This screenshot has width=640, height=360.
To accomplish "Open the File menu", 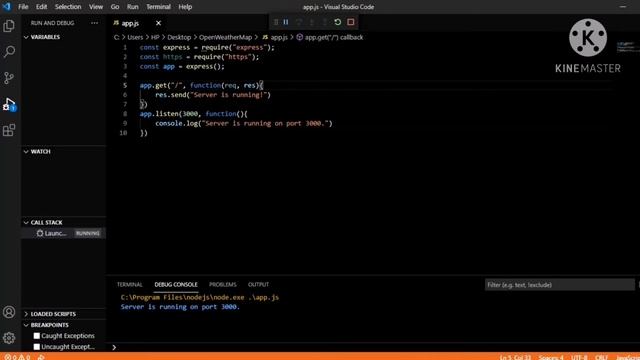I will pos(23,7).
